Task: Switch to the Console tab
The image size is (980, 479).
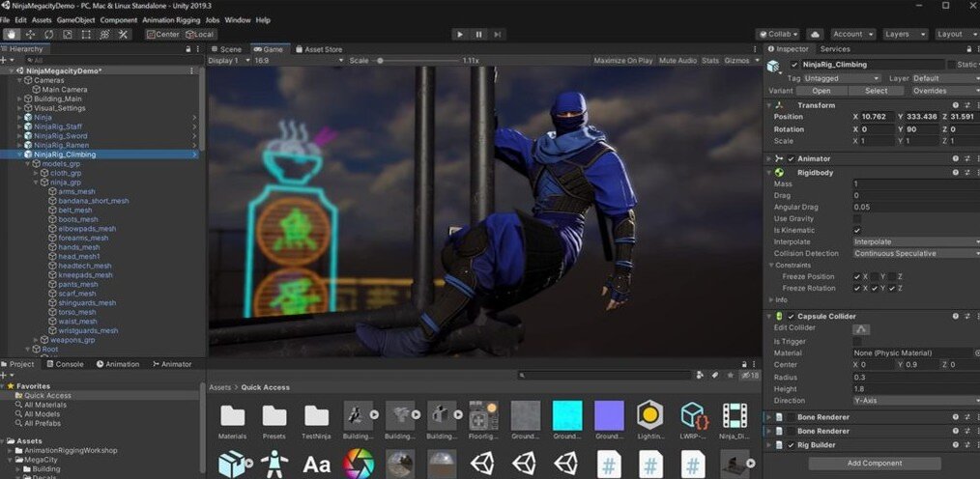Action: (65, 364)
